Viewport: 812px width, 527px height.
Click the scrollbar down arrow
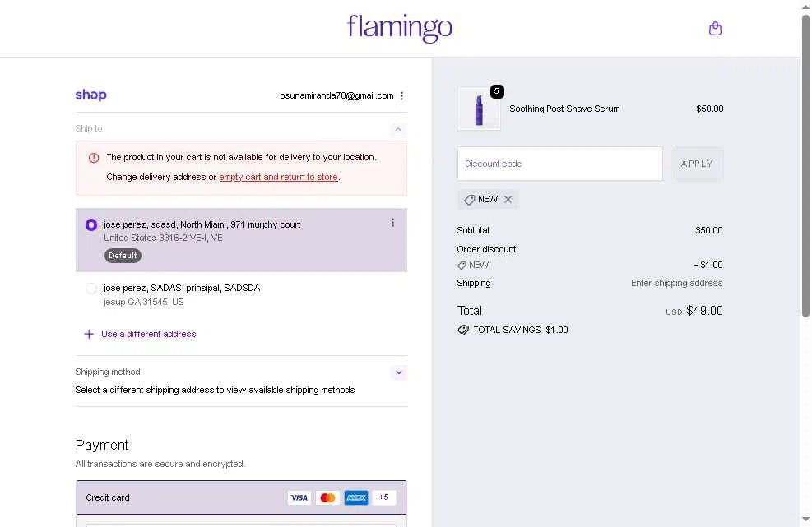pos(805,519)
